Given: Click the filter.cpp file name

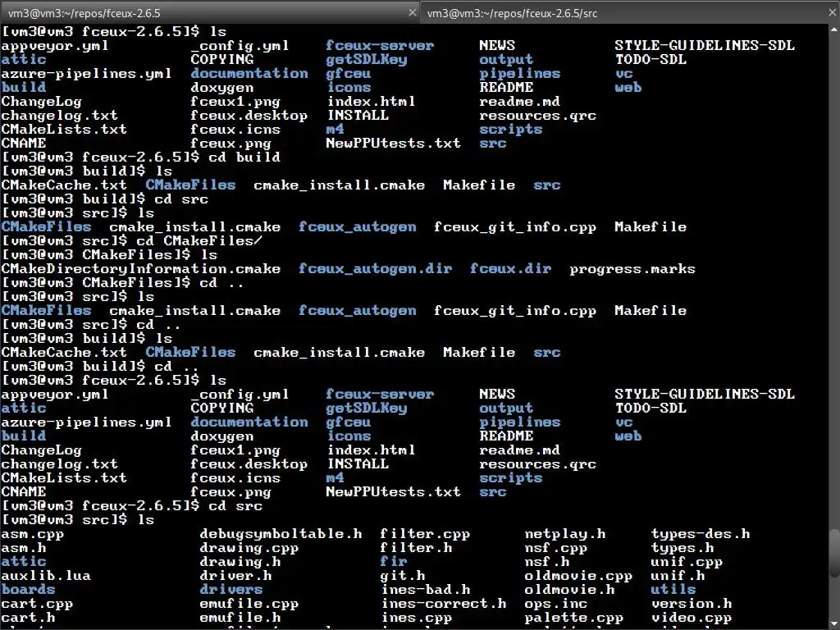Looking at the screenshot, I should 425,534.
